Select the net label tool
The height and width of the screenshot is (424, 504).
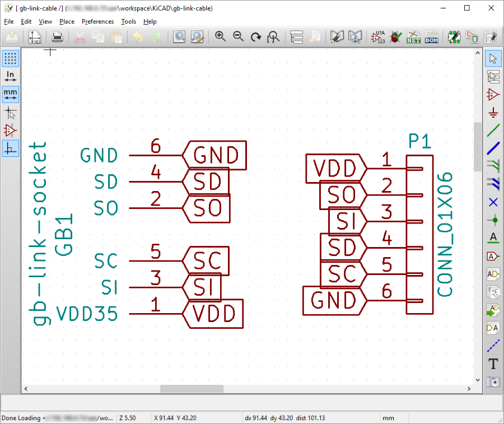coord(493,238)
